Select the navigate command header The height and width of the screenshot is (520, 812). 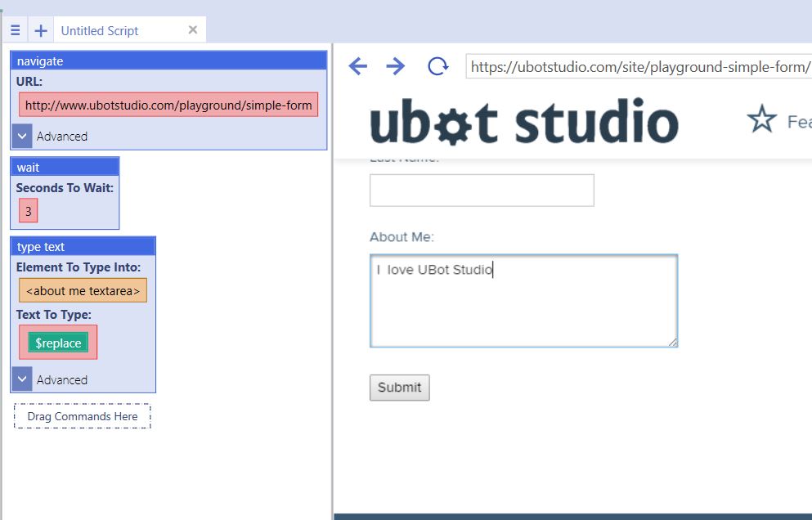(168, 61)
